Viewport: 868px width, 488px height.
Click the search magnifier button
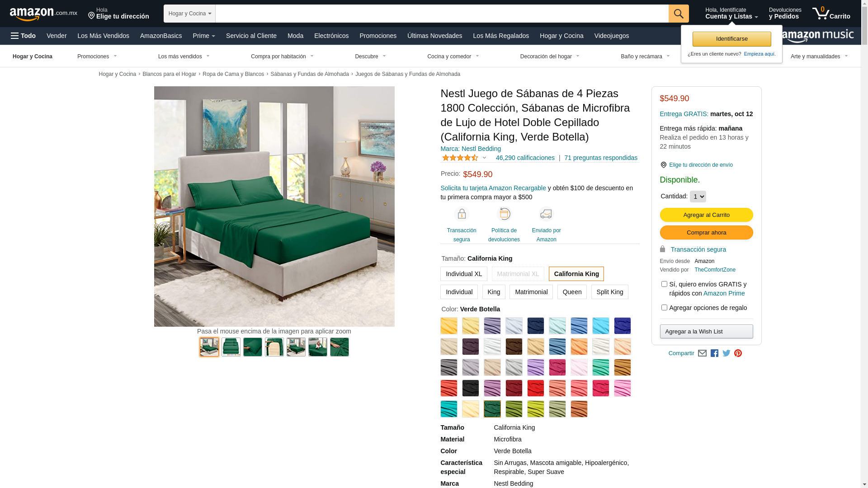[678, 14]
